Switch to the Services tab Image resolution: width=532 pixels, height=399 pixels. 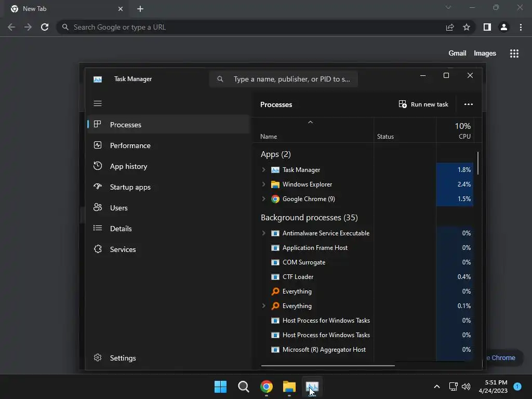pos(169,249)
